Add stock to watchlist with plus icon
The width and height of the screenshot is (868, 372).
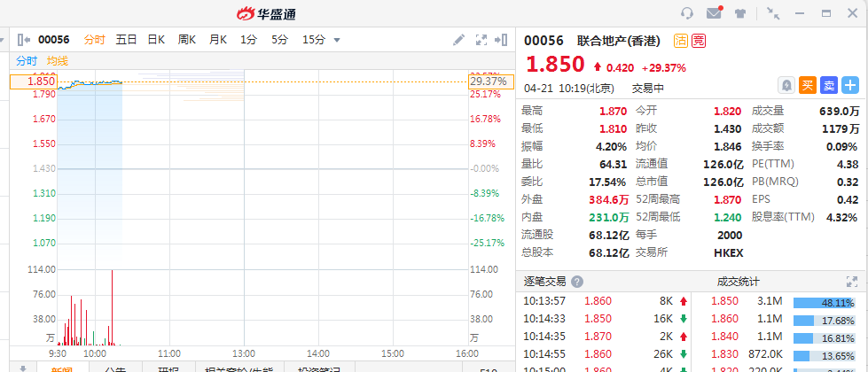tap(849, 85)
